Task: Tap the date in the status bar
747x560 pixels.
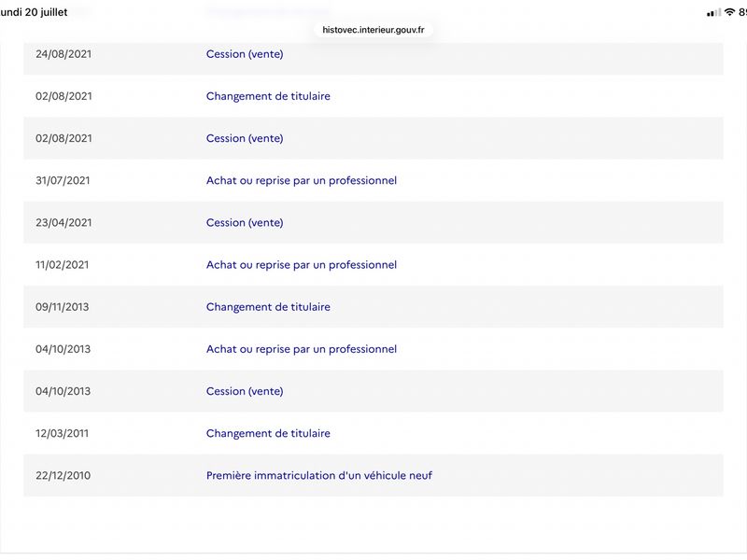Action: (34, 12)
